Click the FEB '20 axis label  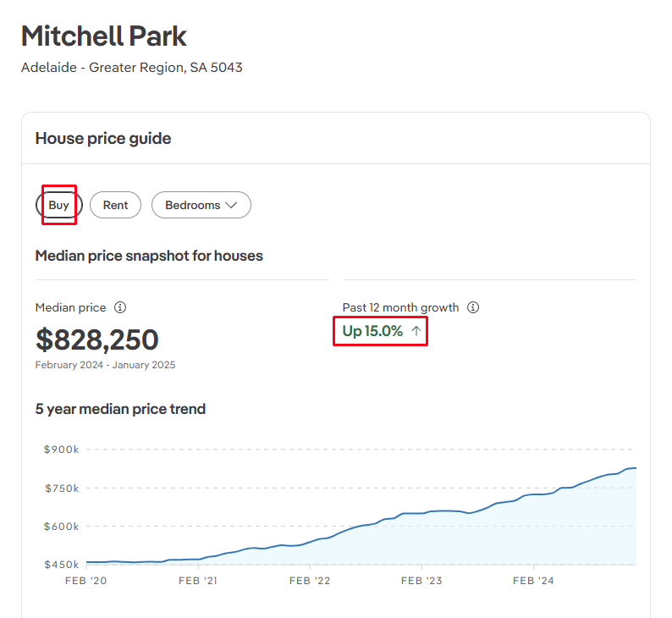tap(86, 581)
